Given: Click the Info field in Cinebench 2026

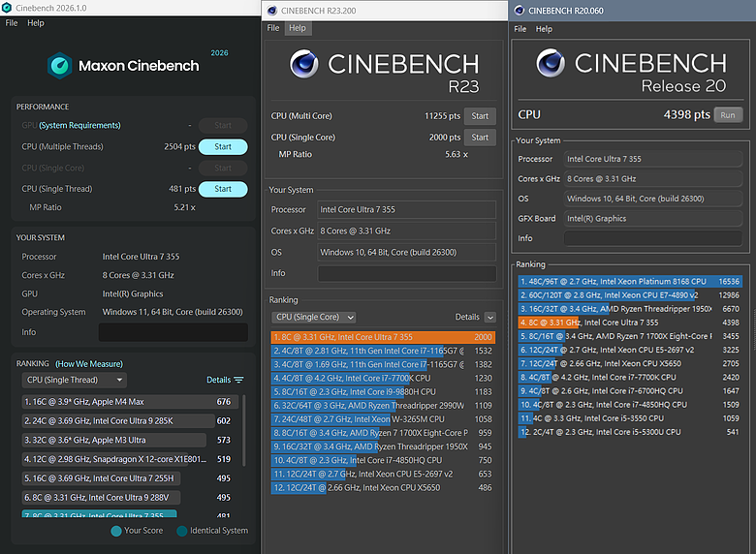Looking at the screenshot, I should pyautogui.click(x=173, y=332).
